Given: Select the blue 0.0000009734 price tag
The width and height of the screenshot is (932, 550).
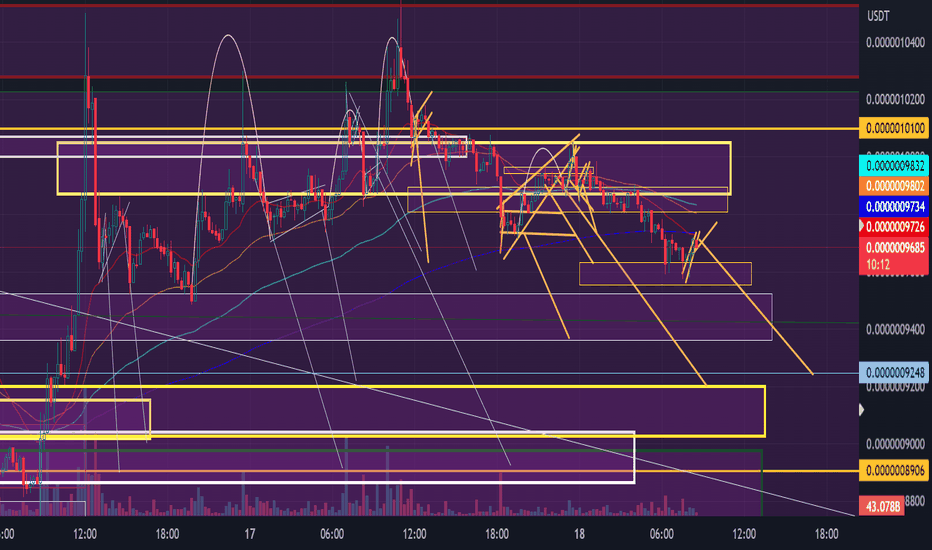Looking at the screenshot, I should [x=894, y=206].
